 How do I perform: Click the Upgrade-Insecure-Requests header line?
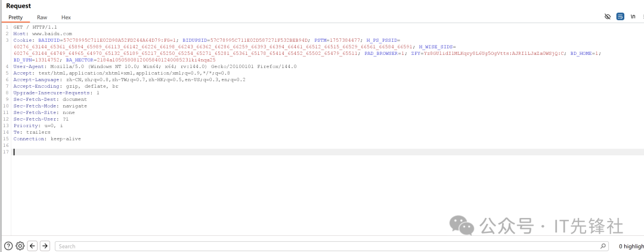(x=56, y=93)
